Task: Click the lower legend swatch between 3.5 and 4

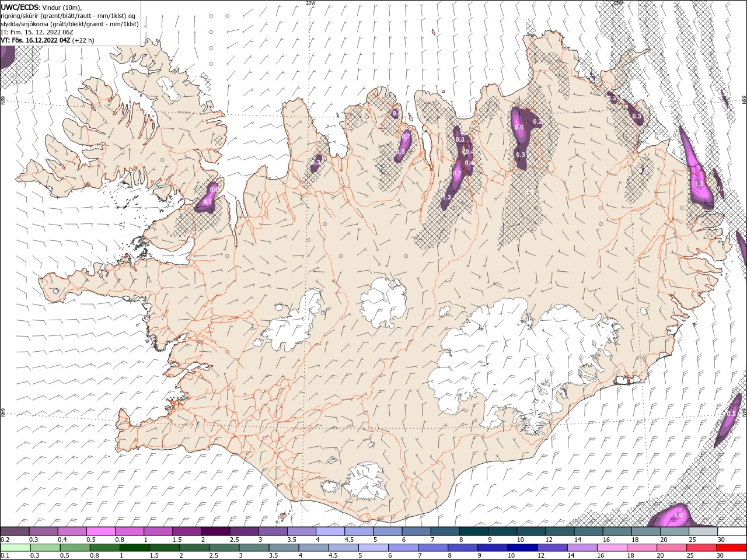Action: (x=284, y=548)
